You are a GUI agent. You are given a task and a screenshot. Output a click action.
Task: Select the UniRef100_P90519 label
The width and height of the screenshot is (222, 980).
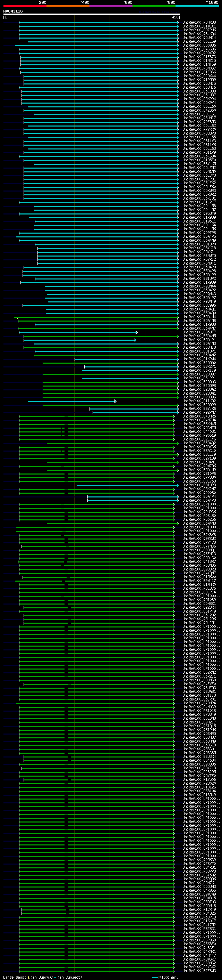point(199,435)
